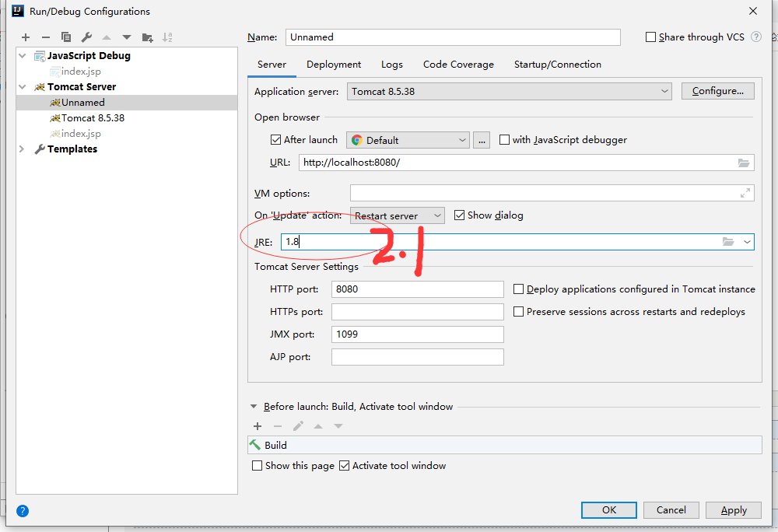Enable Share through VCS checkbox
This screenshot has height=532, width=778.
[650, 37]
